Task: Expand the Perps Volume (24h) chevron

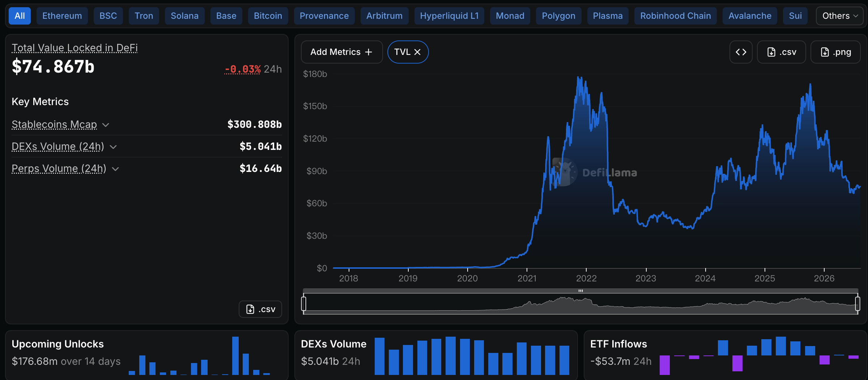Action: pyautogui.click(x=115, y=169)
